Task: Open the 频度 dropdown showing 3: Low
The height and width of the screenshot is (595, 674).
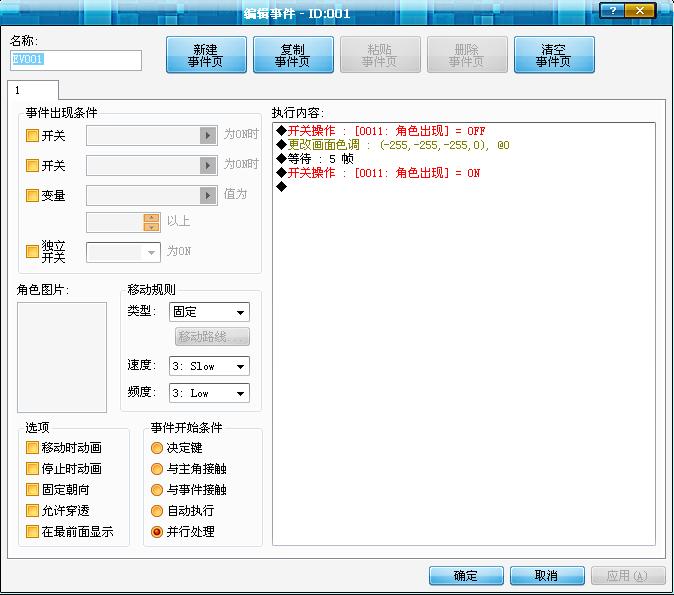Action: (x=209, y=393)
